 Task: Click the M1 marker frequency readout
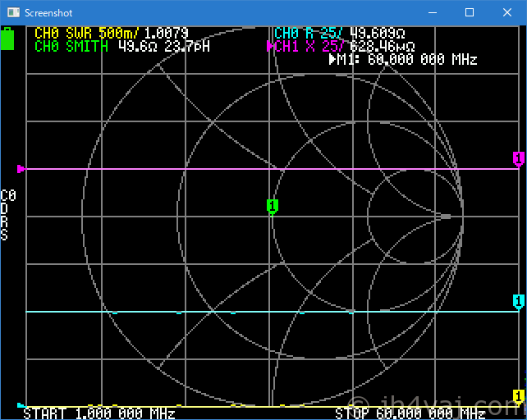click(403, 60)
